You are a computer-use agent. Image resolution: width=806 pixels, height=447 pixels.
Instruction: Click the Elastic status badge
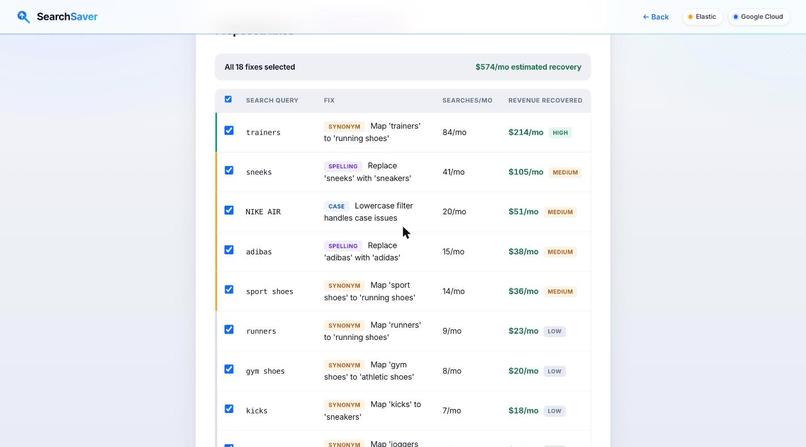702,17
